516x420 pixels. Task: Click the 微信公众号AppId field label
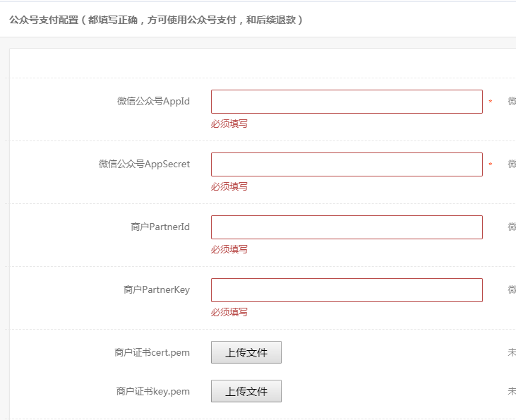153,102
